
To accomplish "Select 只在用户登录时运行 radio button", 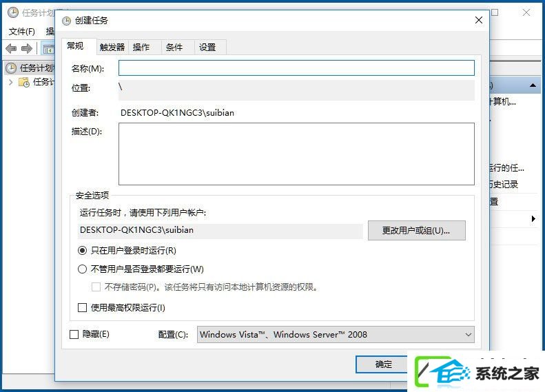I will pos(83,251).
